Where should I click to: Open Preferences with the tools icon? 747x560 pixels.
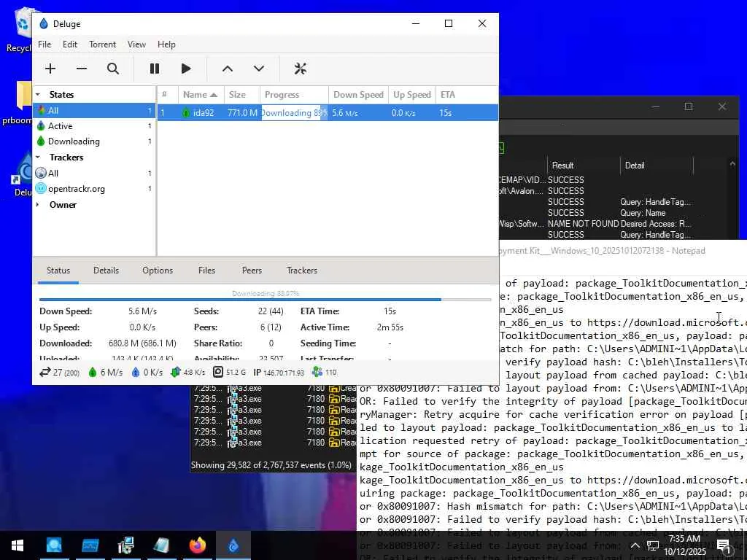pyautogui.click(x=300, y=69)
